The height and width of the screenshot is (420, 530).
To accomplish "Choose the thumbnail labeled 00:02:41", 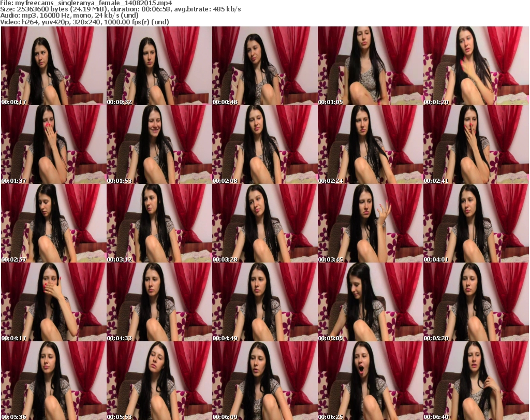I will 476,144.
